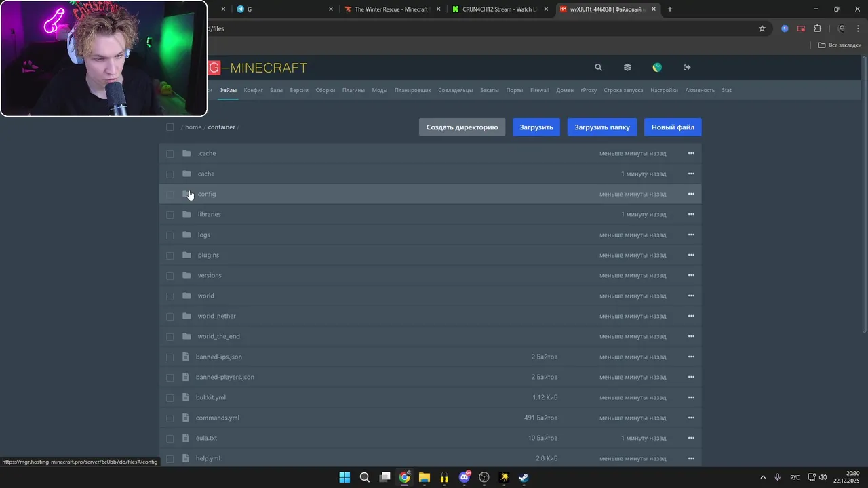Click the folder icon next to plugins
This screenshot has width=868, height=488.
(x=186, y=255)
